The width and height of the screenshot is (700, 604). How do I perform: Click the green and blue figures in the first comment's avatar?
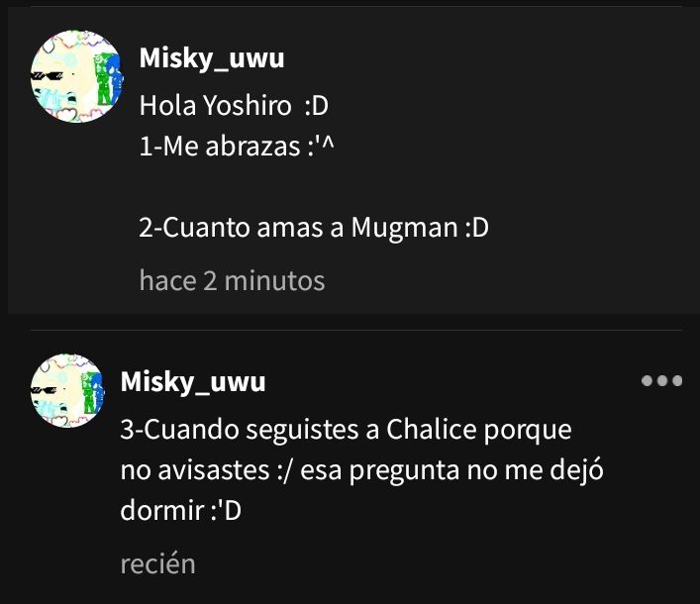pos(108,78)
